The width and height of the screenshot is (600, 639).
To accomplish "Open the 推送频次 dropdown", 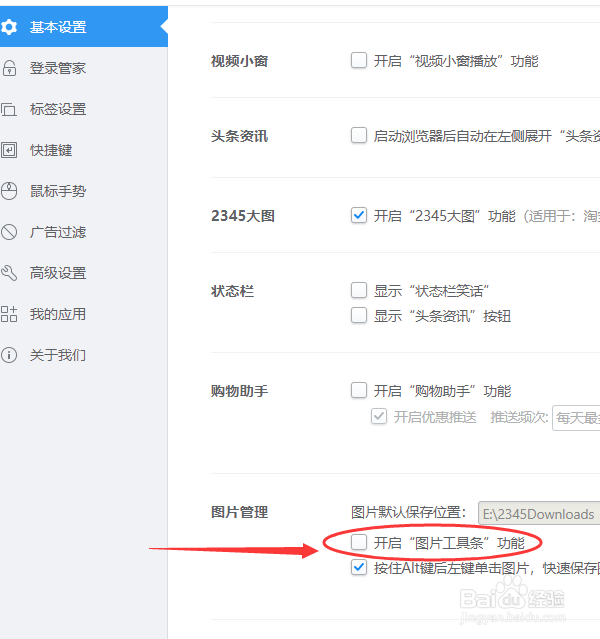I will pos(576,418).
